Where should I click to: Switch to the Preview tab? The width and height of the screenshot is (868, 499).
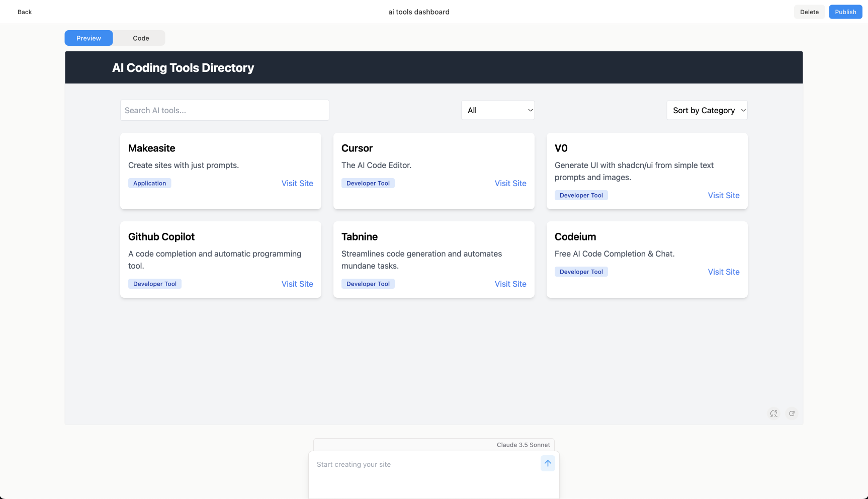pyautogui.click(x=89, y=38)
